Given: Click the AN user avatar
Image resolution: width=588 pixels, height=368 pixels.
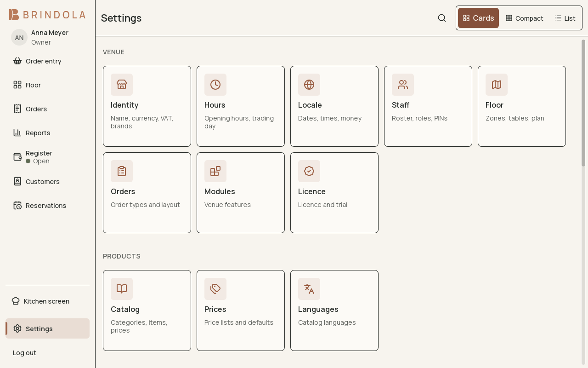Looking at the screenshot, I should coord(19,37).
